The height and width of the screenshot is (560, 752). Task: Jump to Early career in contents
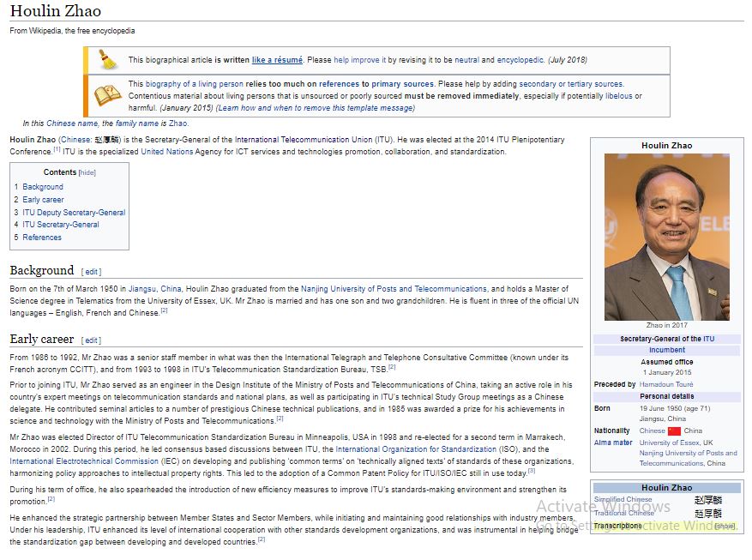click(43, 200)
